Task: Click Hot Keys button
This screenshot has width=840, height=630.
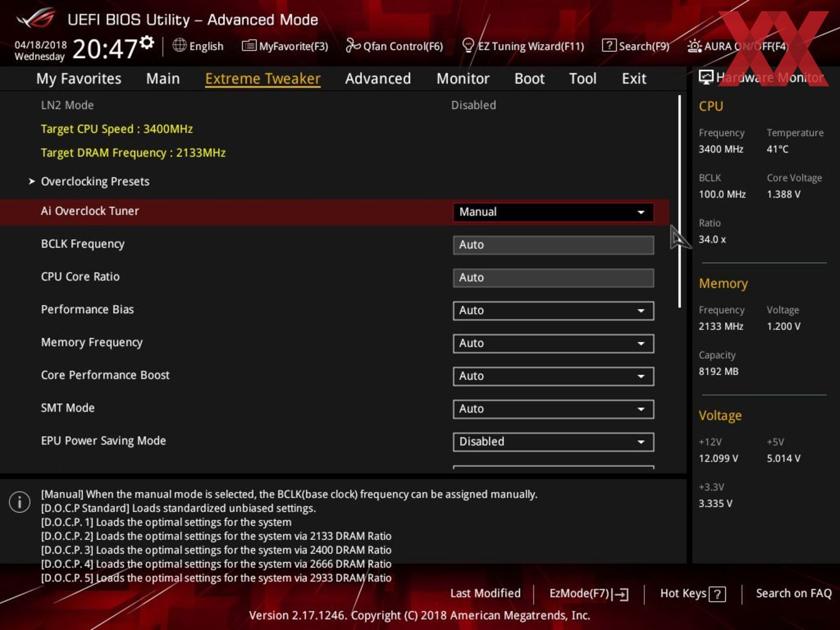Action: pyautogui.click(x=693, y=594)
